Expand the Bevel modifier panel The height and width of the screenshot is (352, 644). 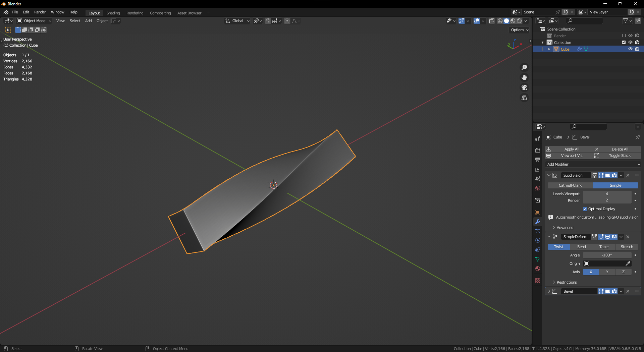pyautogui.click(x=549, y=291)
